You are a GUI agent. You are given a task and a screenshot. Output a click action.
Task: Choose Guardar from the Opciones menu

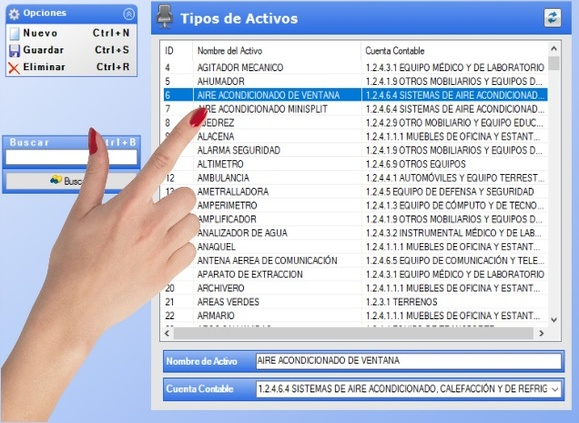pyautogui.click(x=71, y=50)
